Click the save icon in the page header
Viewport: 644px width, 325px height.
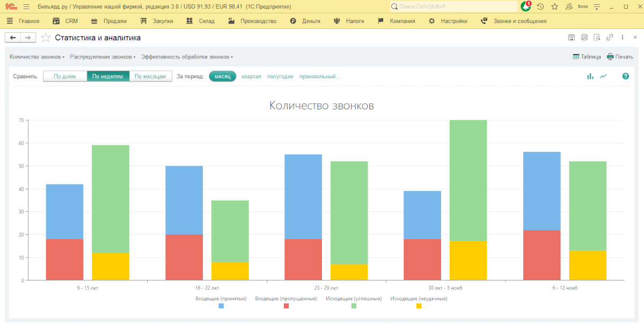(572, 38)
